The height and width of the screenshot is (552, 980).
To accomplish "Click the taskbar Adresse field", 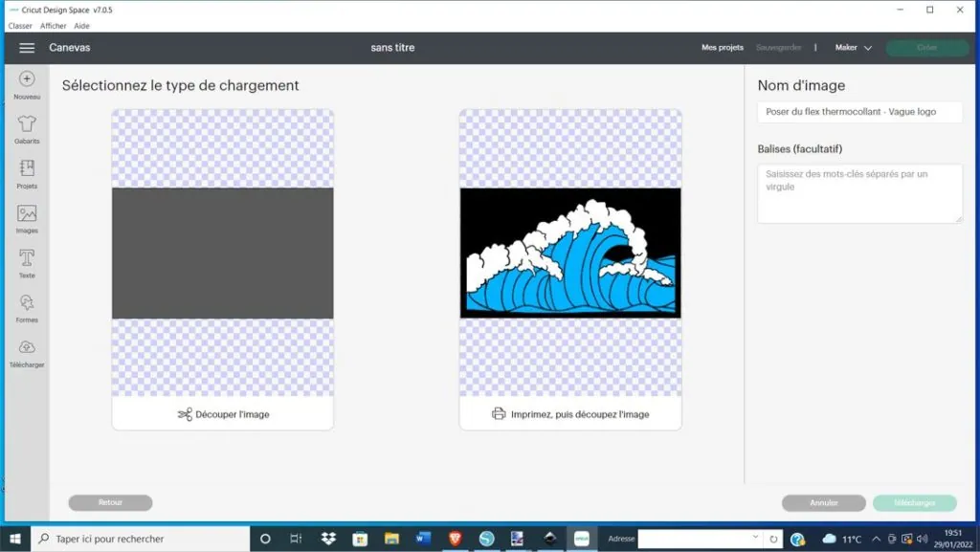I will 695,539.
